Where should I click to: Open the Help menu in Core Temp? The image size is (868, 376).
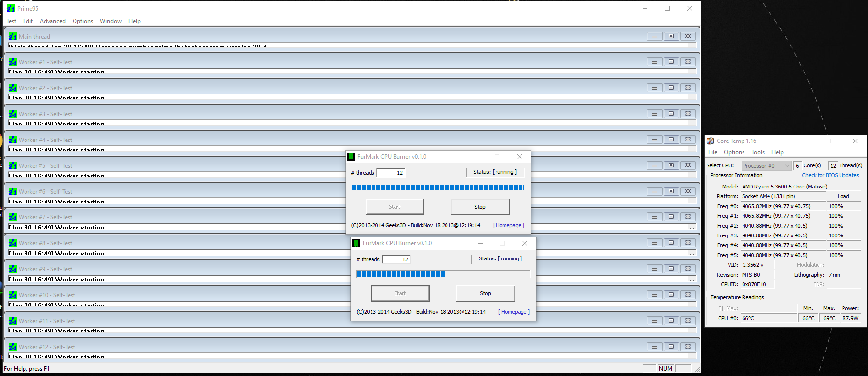pyautogui.click(x=777, y=152)
